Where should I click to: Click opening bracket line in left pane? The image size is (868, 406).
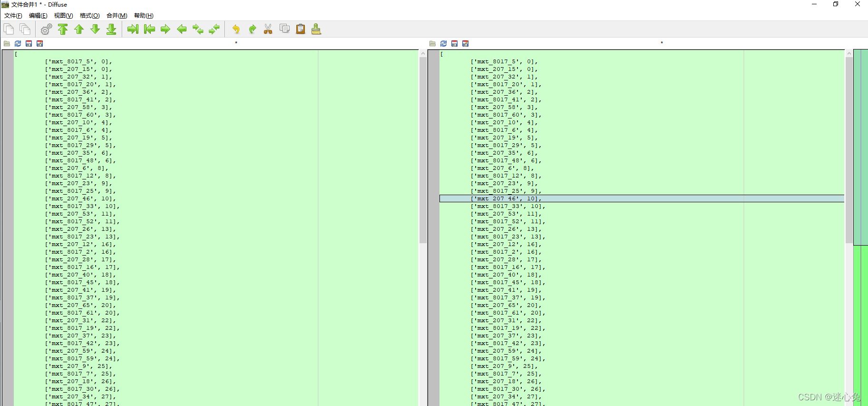click(16, 54)
